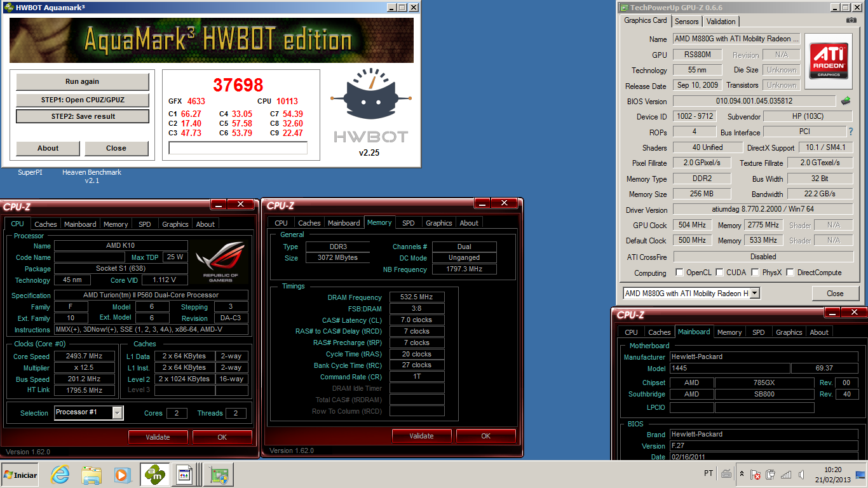The width and height of the screenshot is (868, 488).
Task: Open SPD tab in CPU-Z Memory window
Action: tap(408, 223)
